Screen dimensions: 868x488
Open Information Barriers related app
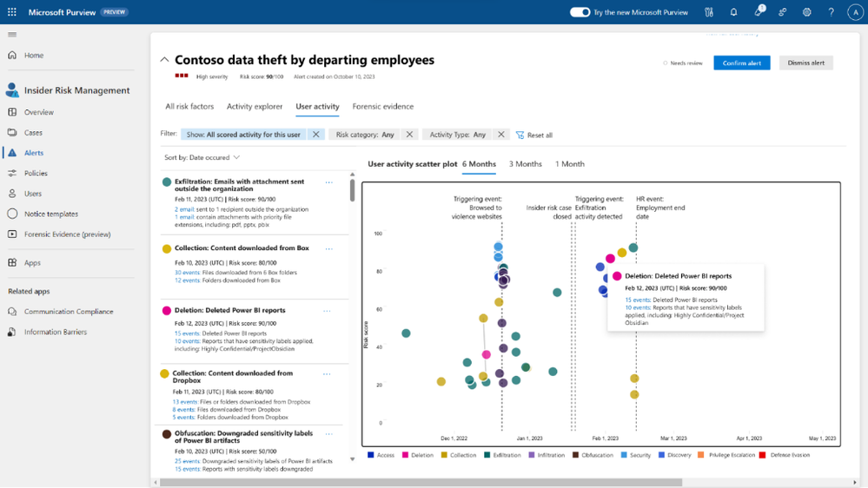click(x=56, y=332)
